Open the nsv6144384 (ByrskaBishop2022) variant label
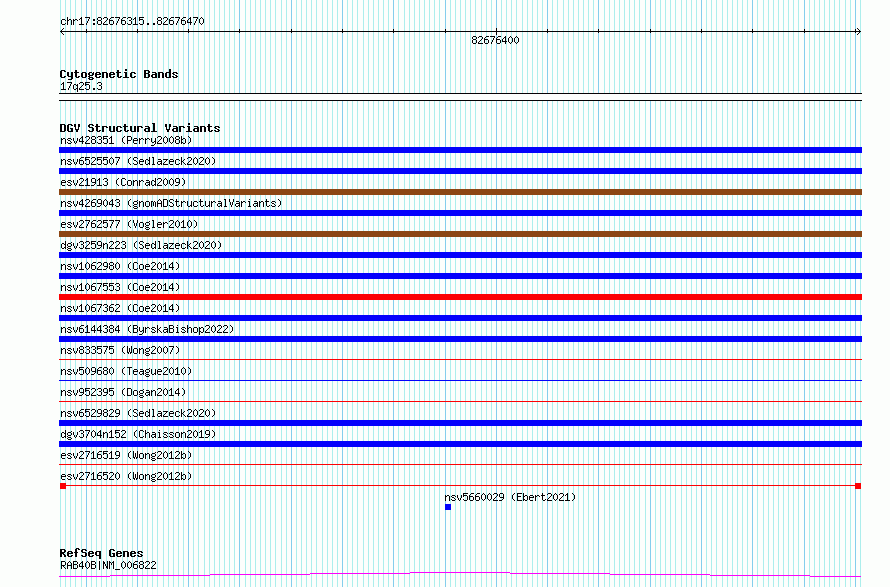Viewport: 890px width, 587px height. tap(147, 329)
